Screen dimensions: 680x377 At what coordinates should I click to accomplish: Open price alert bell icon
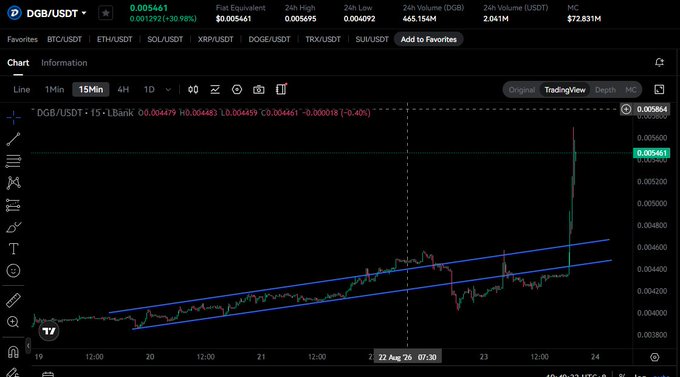click(x=659, y=62)
